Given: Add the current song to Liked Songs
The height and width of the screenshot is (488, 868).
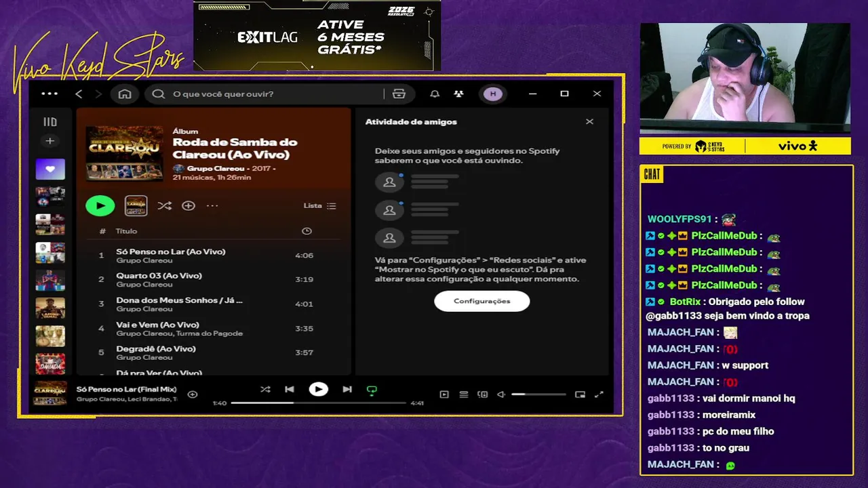Looking at the screenshot, I should pyautogui.click(x=193, y=394).
